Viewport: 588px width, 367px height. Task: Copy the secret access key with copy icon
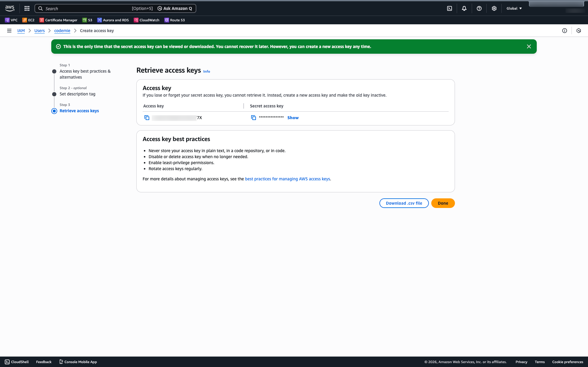(x=253, y=117)
